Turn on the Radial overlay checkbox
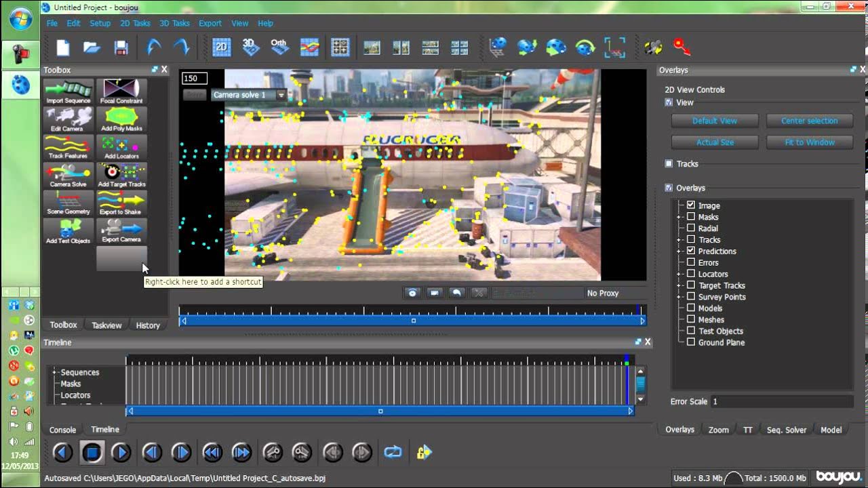Viewport: 868px width, 488px height. [x=691, y=228]
